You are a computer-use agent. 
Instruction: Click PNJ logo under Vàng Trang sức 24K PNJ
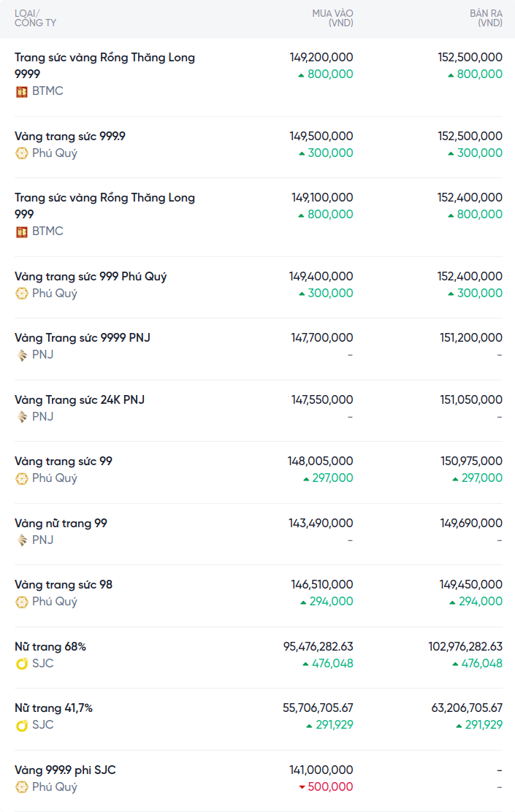pyautogui.click(x=22, y=417)
